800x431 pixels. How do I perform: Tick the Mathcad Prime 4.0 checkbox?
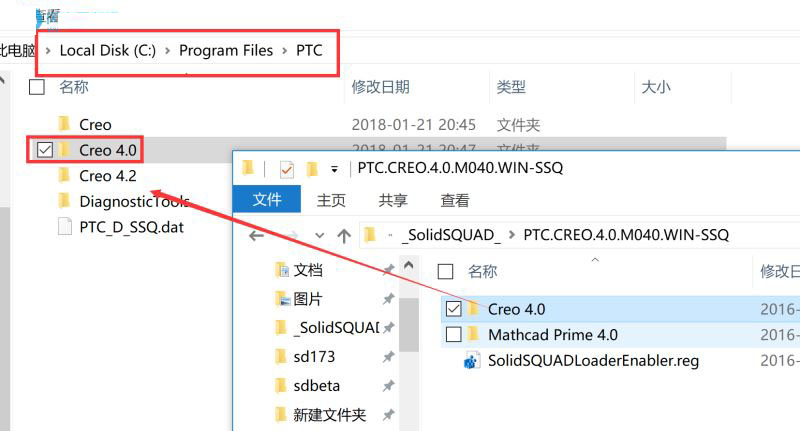click(453, 335)
